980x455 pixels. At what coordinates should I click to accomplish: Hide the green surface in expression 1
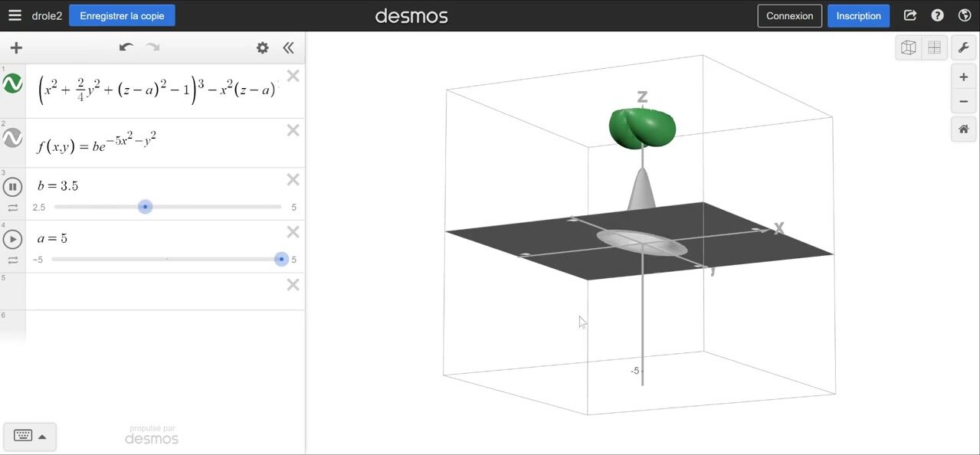13,83
